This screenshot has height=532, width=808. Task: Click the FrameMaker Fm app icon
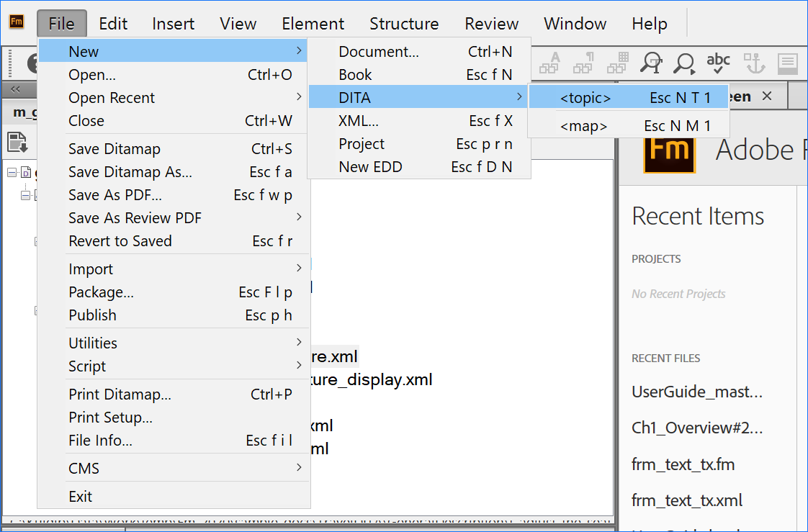17,22
